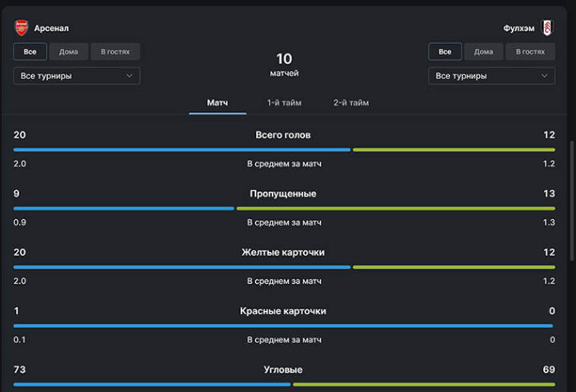Click the page scrollbar thumb
Screen dimensions: 576x392
[x=571, y=201]
